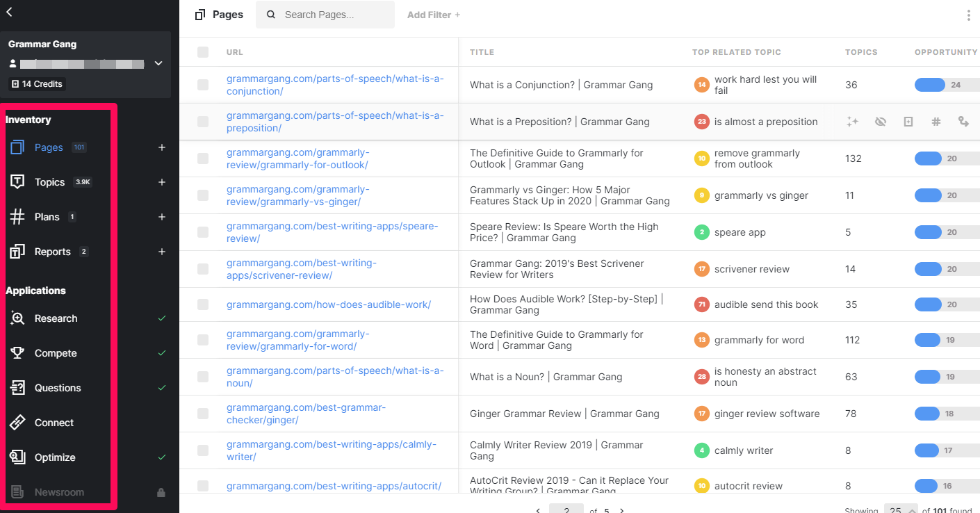Sort by the Topics column header
Viewport: 980px width, 513px height.
tap(861, 52)
